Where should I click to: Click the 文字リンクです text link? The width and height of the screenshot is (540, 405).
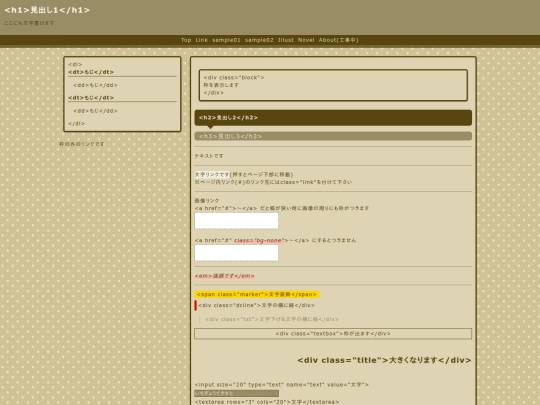[x=212, y=174]
